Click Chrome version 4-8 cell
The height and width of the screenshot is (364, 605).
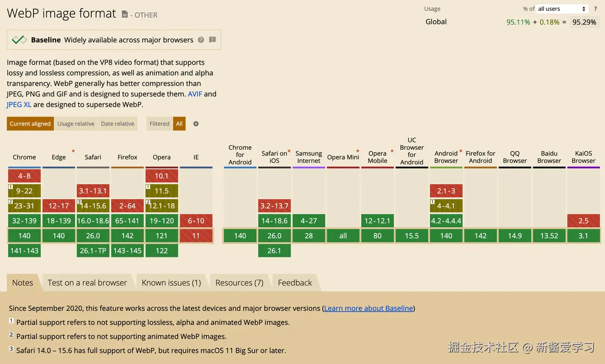coord(25,176)
